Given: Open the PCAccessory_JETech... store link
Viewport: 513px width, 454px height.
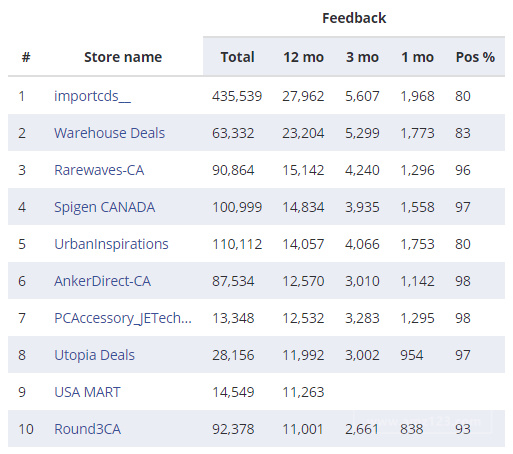Looking at the screenshot, I should point(123,318).
